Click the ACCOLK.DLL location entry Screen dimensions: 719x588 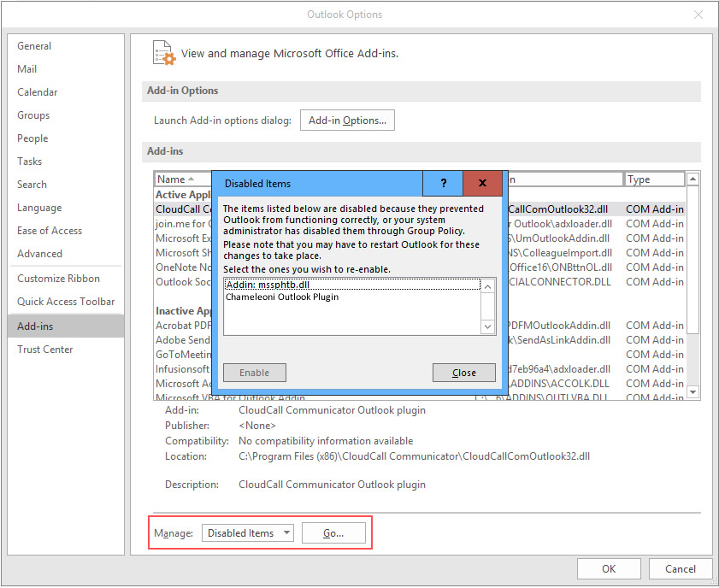[558, 384]
